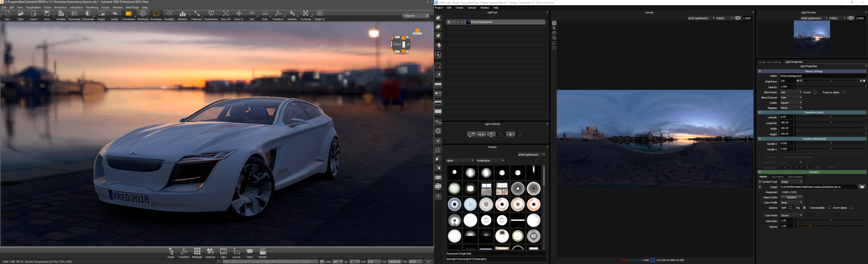Click the Saturation slider track
Viewport: 868px width, 264px height.
(x=831, y=221)
